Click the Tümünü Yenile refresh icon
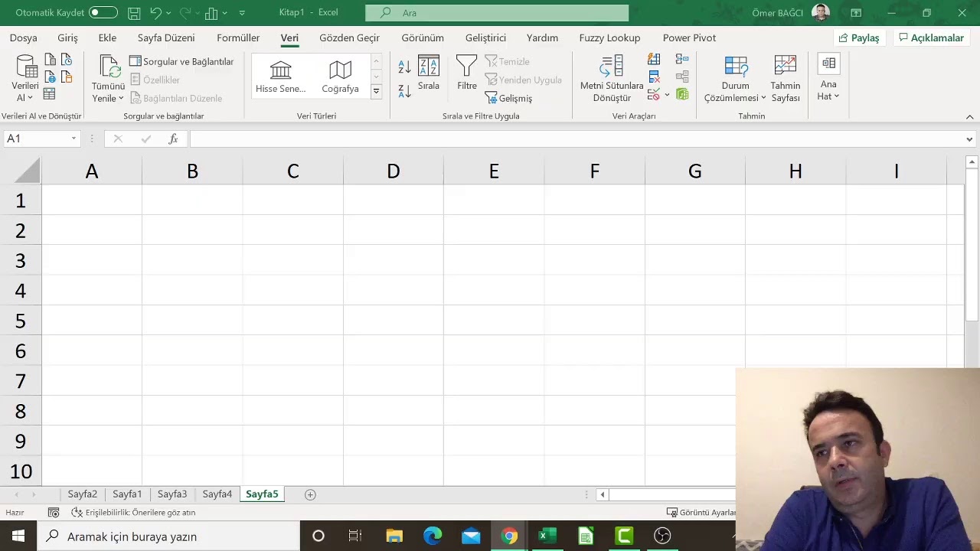 (111, 66)
